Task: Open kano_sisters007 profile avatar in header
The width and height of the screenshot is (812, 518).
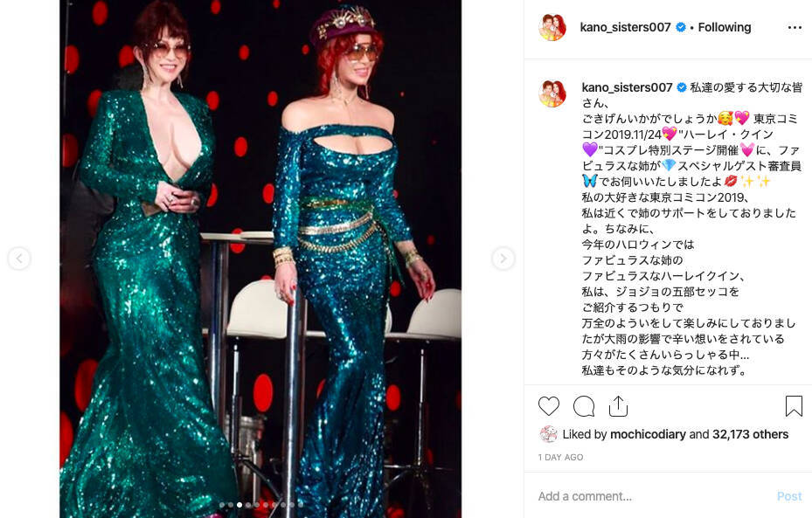Action: (x=552, y=27)
